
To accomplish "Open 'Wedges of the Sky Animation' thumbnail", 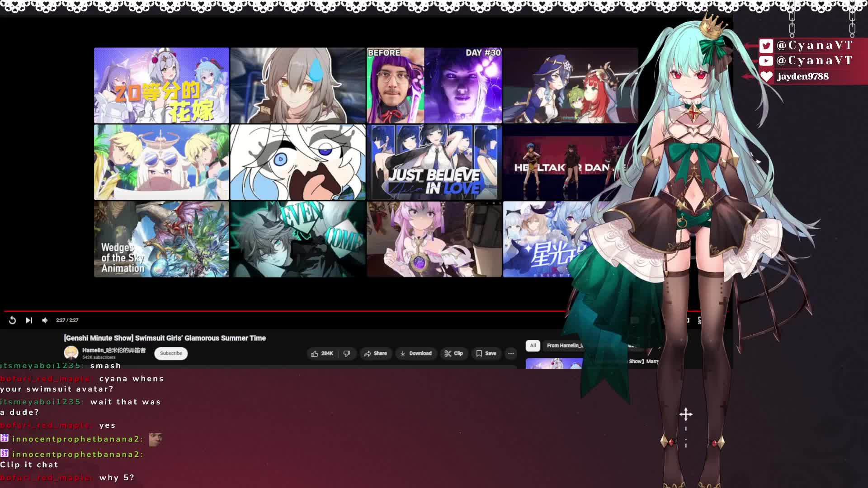I will [161, 239].
